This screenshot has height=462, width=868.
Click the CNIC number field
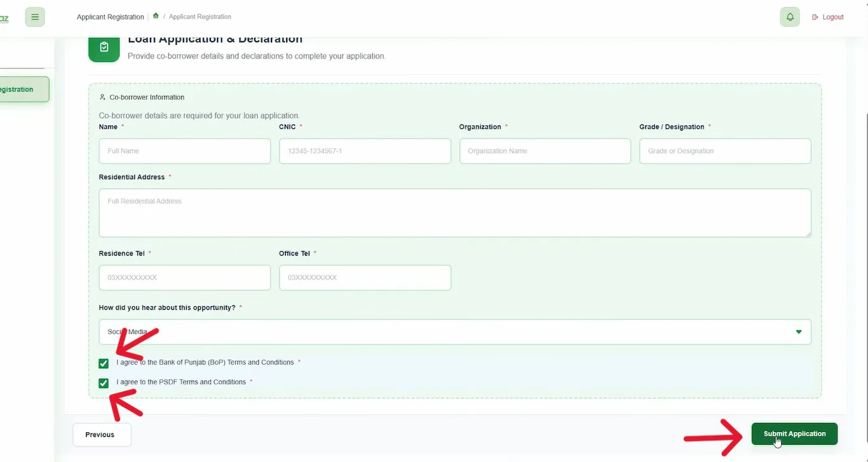[365, 151]
